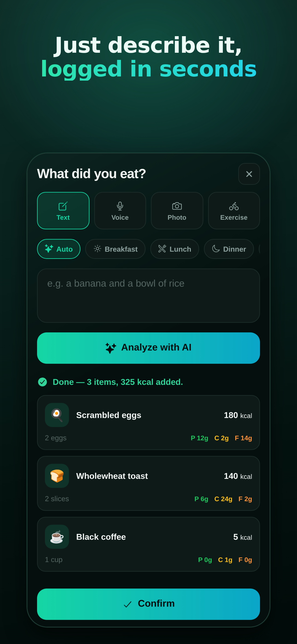Toggle the Auto meal chip
The height and width of the screenshot is (644, 297).
coord(59,249)
